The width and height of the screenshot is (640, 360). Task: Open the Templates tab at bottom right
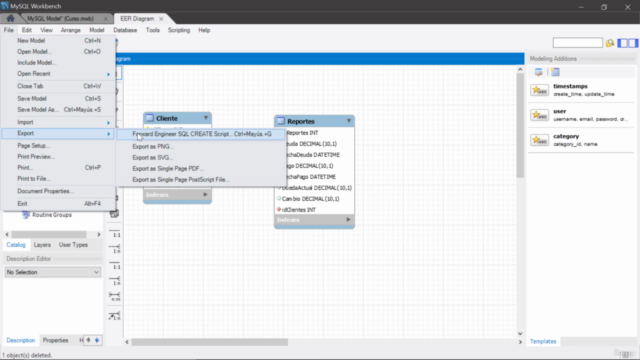[543, 341]
